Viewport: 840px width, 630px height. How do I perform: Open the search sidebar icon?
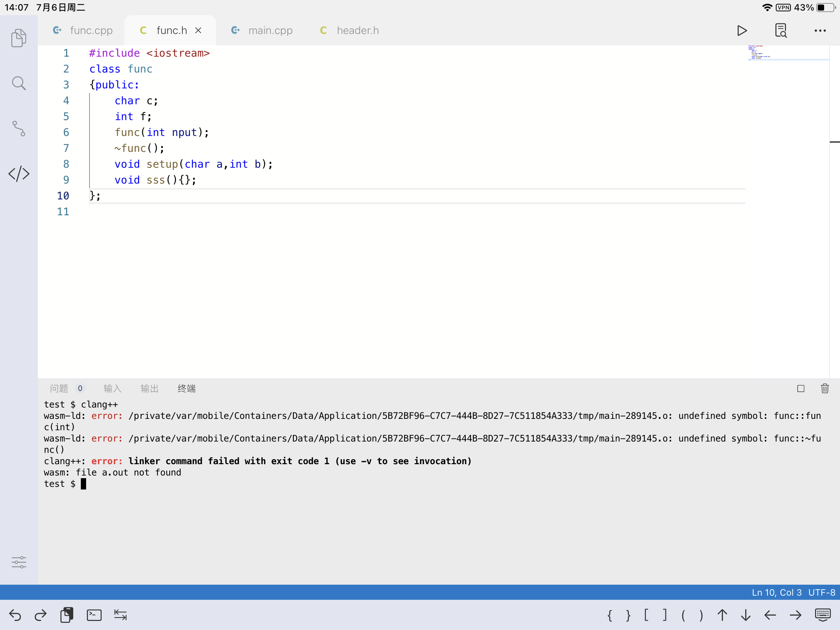click(x=19, y=83)
